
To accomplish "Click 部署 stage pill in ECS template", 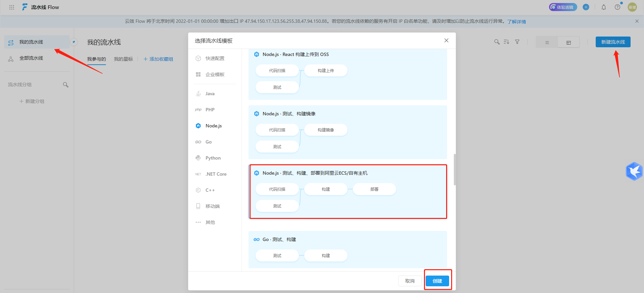I will point(374,189).
